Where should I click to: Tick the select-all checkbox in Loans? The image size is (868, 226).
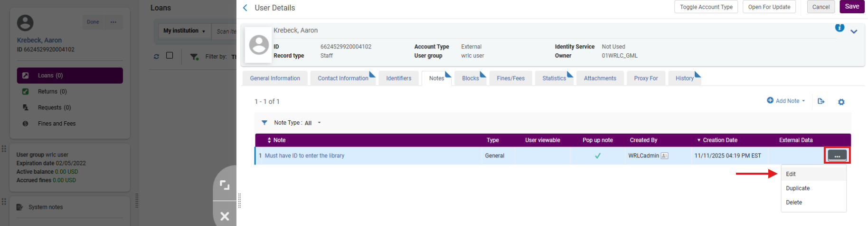click(x=170, y=56)
